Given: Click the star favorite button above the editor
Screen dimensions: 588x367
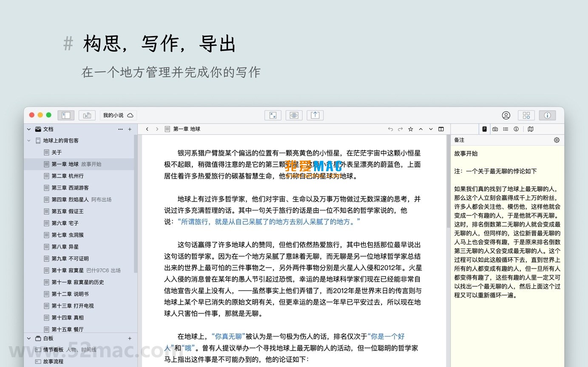Looking at the screenshot, I should coord(410,129).
